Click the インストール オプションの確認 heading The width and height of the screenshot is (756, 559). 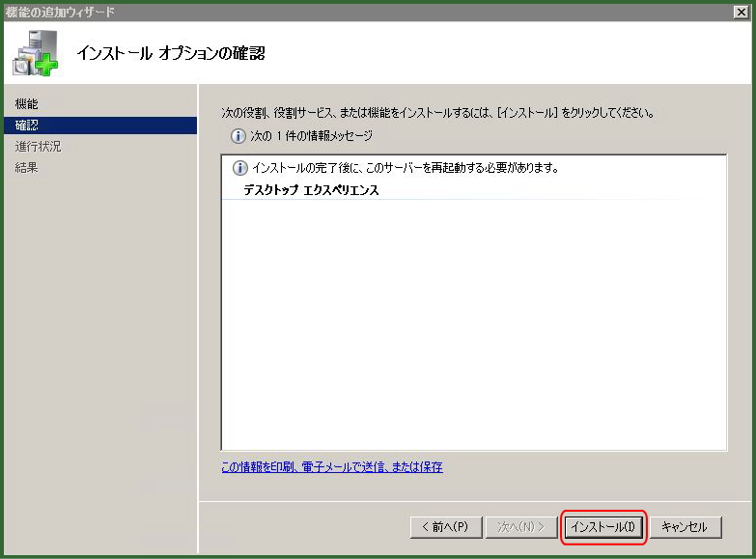click(x=171, y=52)
